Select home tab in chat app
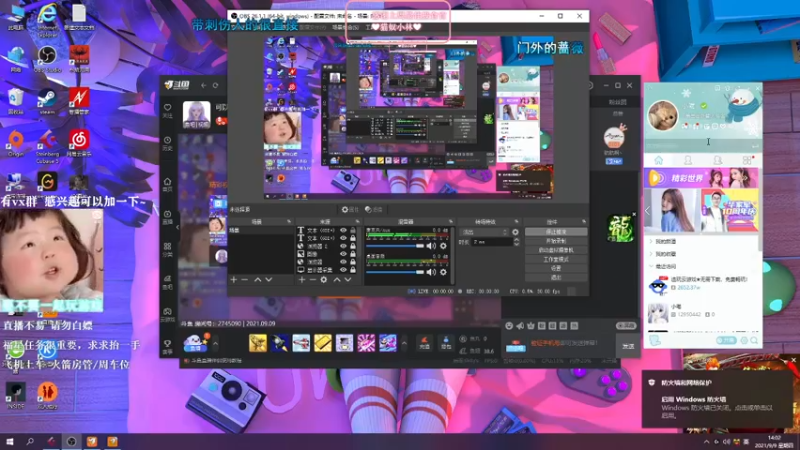The image size is (800, 450). (659, 160)
